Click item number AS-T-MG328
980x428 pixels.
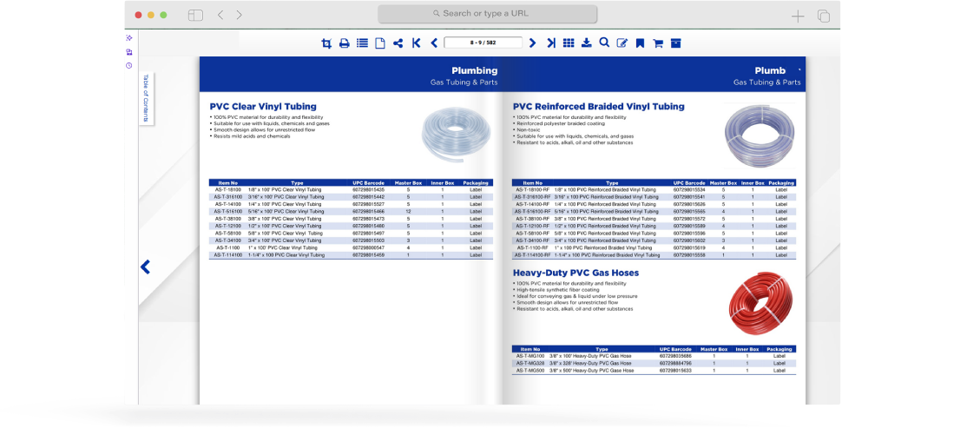point(530,363)
